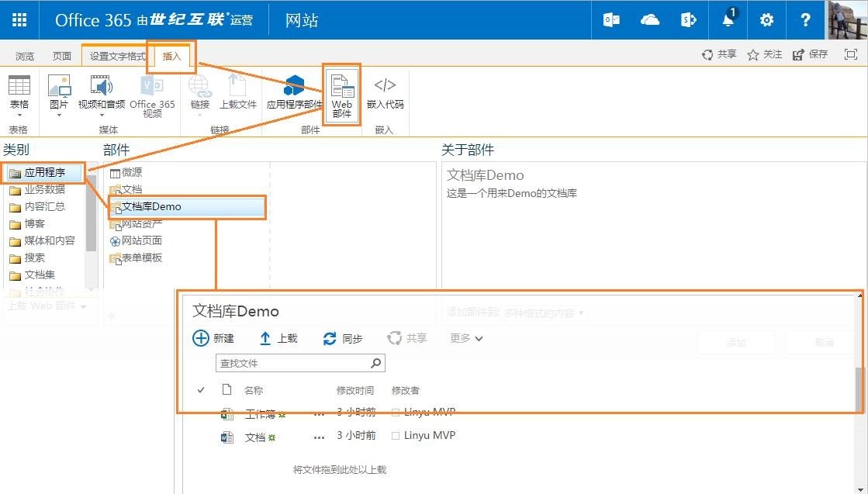Insert Office 365 视频
The image size is (868, 494).
(x=152, y=95)
